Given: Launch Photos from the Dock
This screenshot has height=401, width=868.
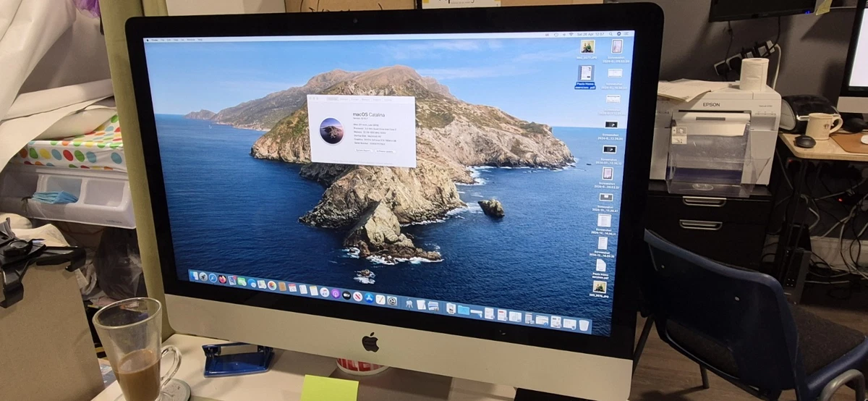Looking at the screenshot, I should point(272,286).
